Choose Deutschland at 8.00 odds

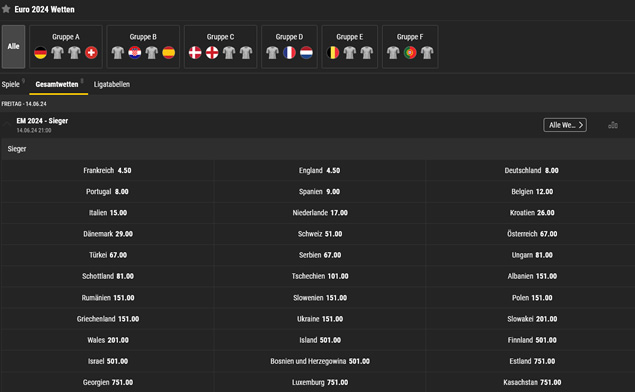pyautogui.click(x=531, y=170)
